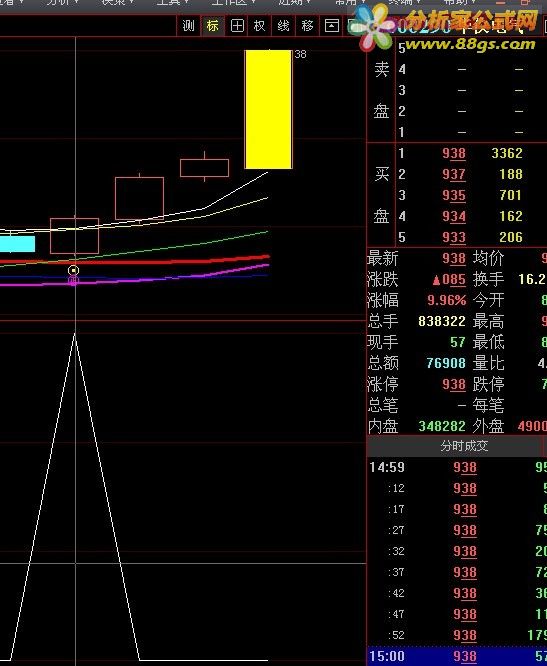Click the 换手 turnover rate label
Viewport: 547px width, 666px height.
(488, 279)
